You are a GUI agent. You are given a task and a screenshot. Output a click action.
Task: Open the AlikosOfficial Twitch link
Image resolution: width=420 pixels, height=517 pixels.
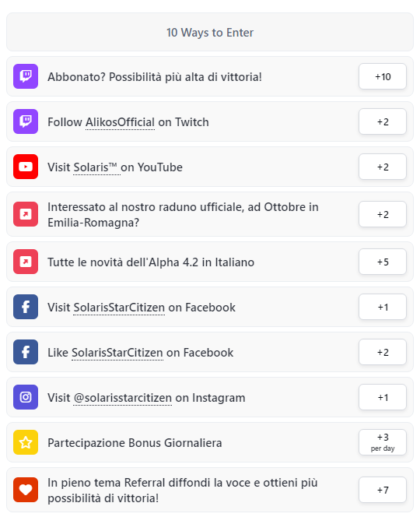(120, 122)
